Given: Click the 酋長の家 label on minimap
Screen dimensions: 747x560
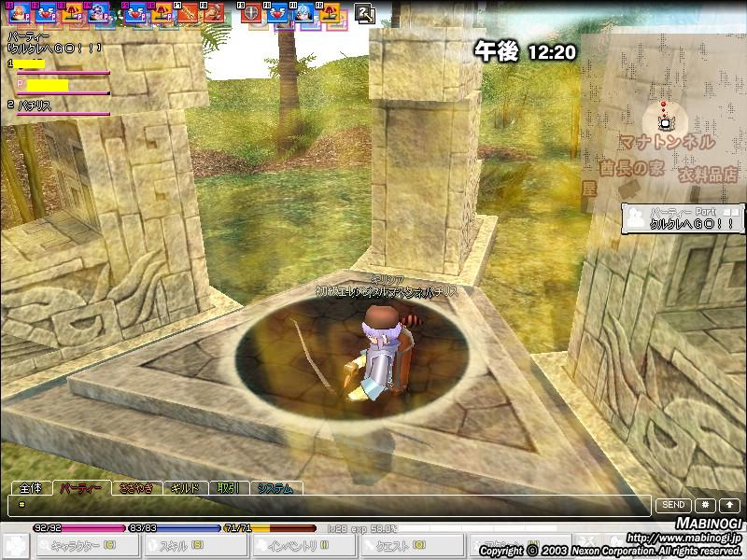Looking at the screenshot, I should point(631,168).
